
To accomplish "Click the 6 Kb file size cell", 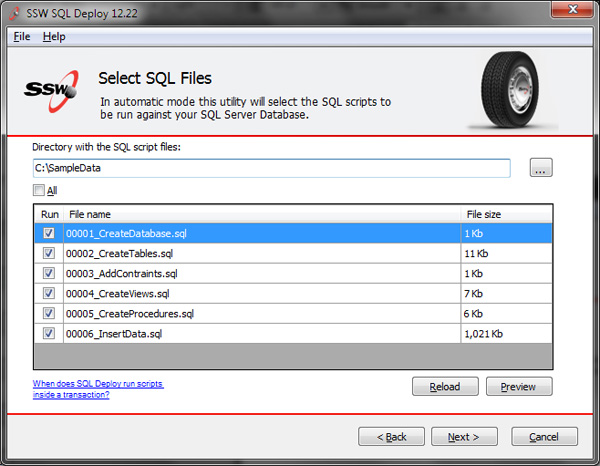I will [507, 314].
